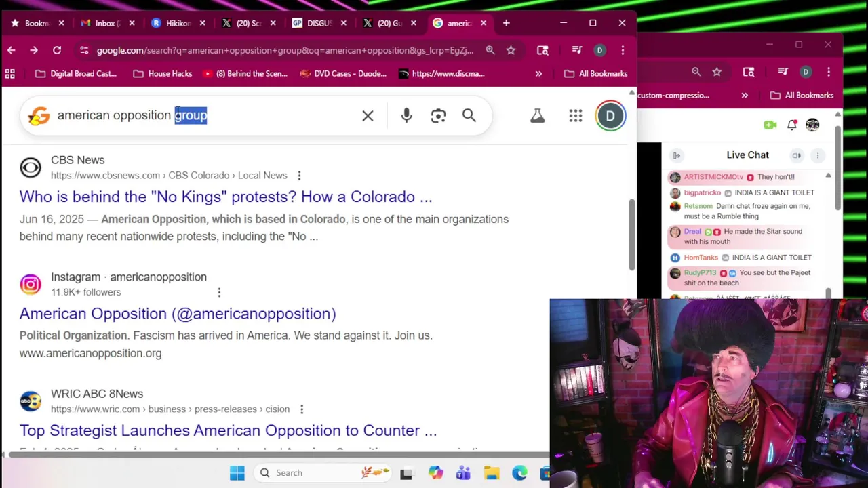868x488 pixels.
Task: Start voice search with microphone icon
Action: click(x=406, y=116)
